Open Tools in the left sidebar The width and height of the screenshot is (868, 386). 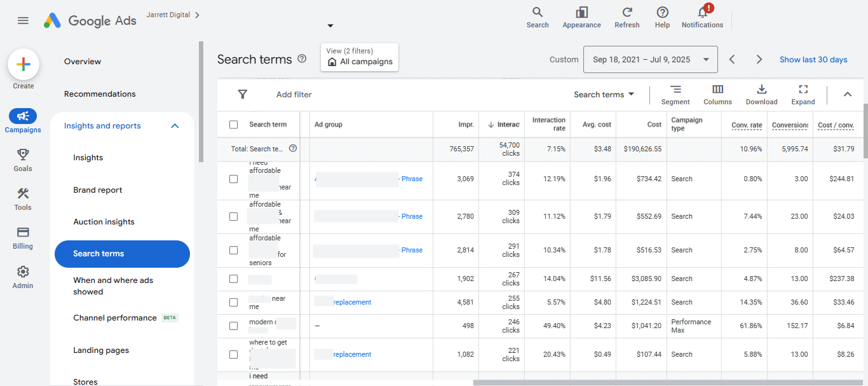pos(23,194)
